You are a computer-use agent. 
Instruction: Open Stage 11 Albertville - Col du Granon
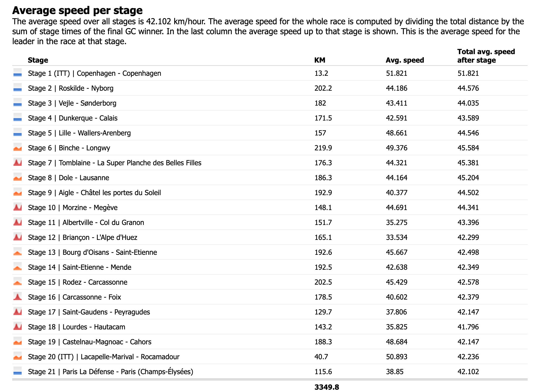[86, 223]
